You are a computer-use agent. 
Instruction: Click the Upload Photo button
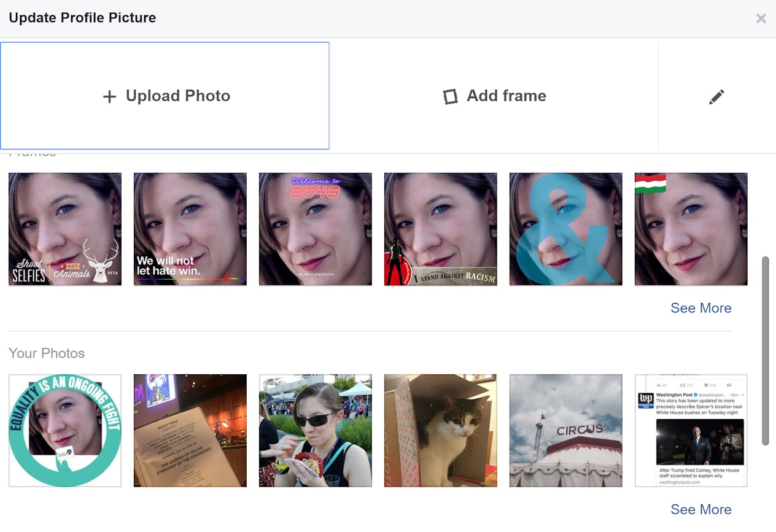click(165, 96)
